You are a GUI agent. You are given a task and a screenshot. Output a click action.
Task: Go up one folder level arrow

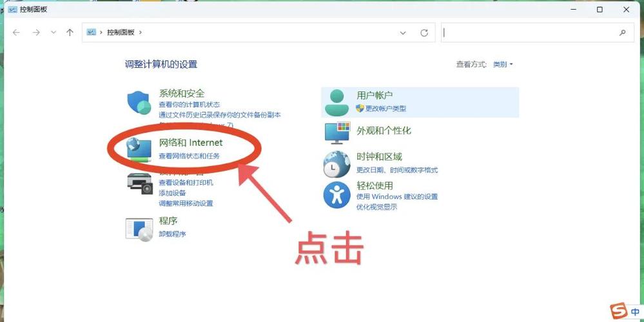pos(70,32)
